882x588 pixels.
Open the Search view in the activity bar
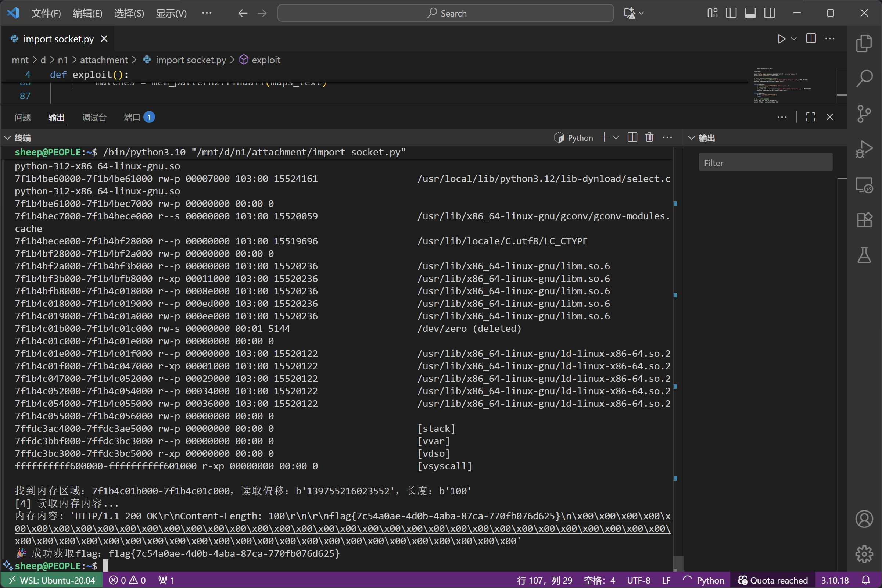pyautogui.click(x=864, y=78)
